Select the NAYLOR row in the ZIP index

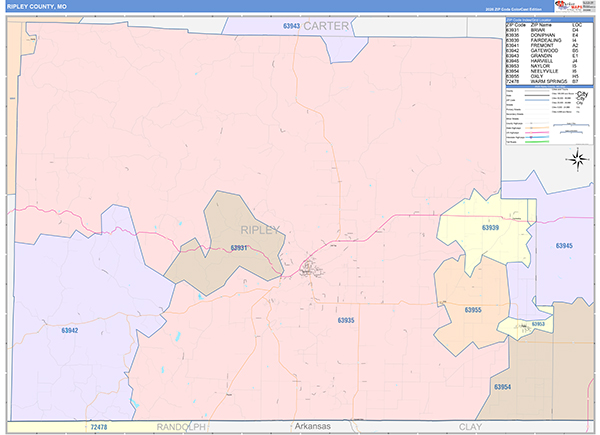(x=543, y=66)
